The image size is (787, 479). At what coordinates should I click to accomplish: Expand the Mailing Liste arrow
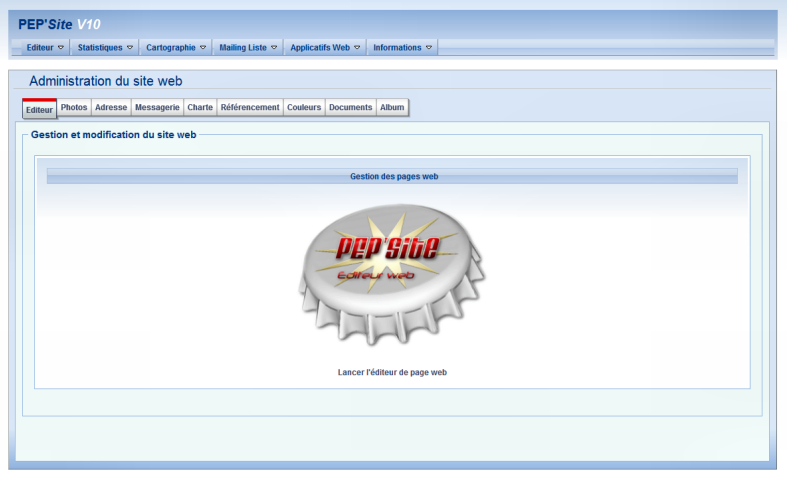click(x=274, y=48)
